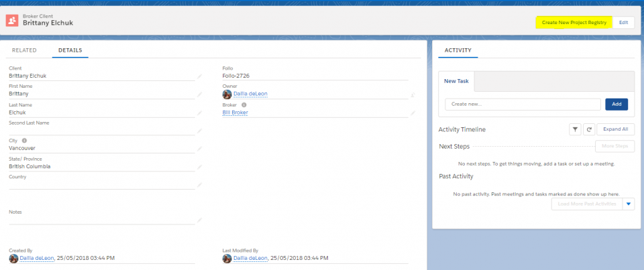Click the Broker Client record icon
This screenshot has width=644, height=270.
click(12, 20)
